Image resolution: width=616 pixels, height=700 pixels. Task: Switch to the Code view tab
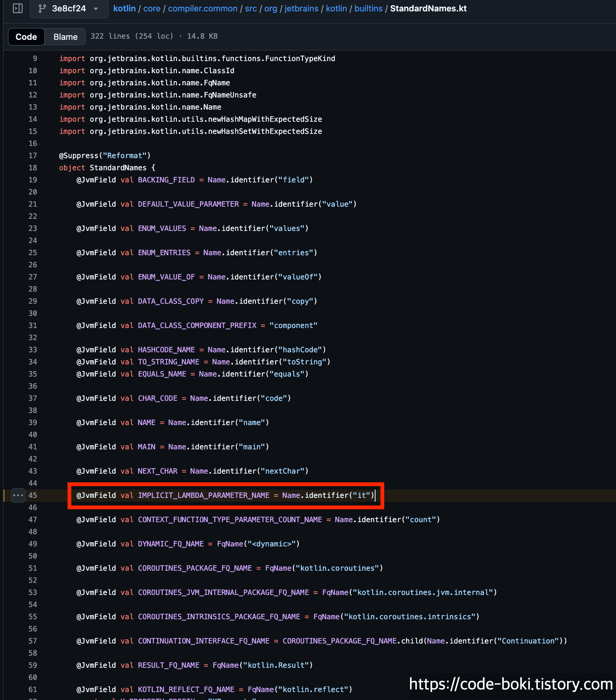coord(26,37)
